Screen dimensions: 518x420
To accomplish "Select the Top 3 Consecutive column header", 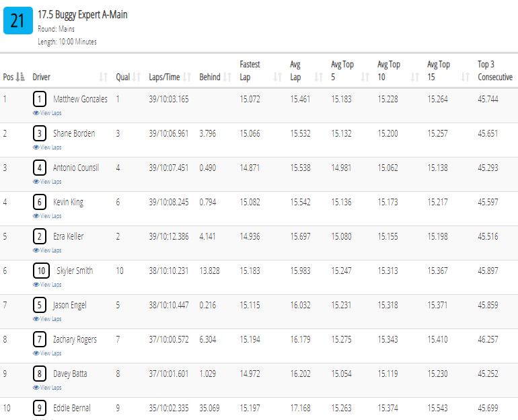I will [x=495, y=71].
